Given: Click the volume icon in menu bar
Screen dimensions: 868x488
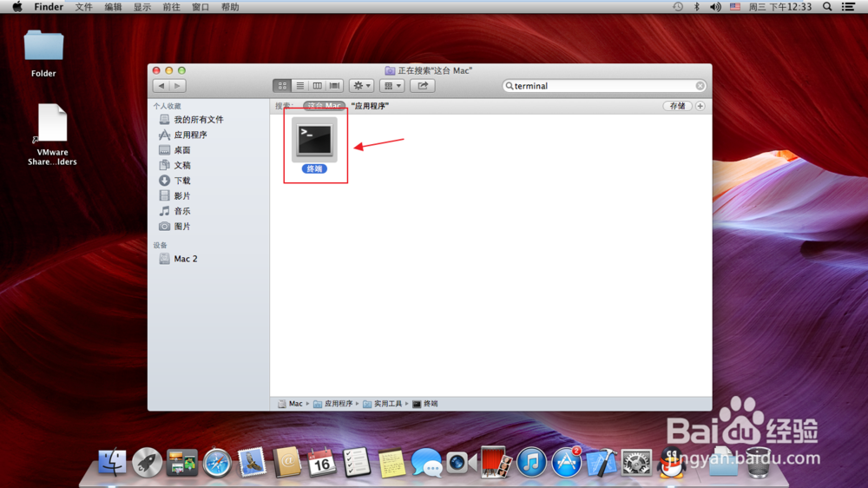Looking at the screenshot, I should [x=715, y=7].
